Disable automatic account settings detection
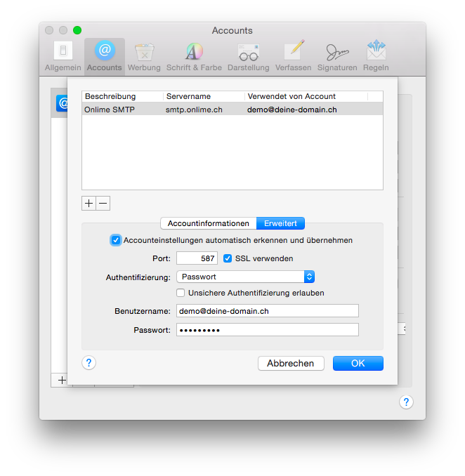 [x=116, y=240]
